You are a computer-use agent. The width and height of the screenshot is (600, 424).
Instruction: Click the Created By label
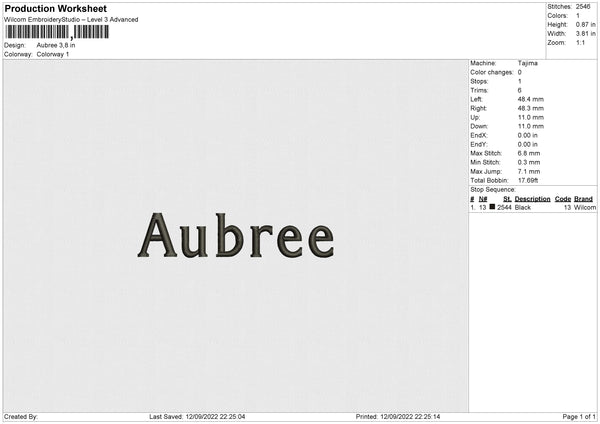(x=21, y=417)
